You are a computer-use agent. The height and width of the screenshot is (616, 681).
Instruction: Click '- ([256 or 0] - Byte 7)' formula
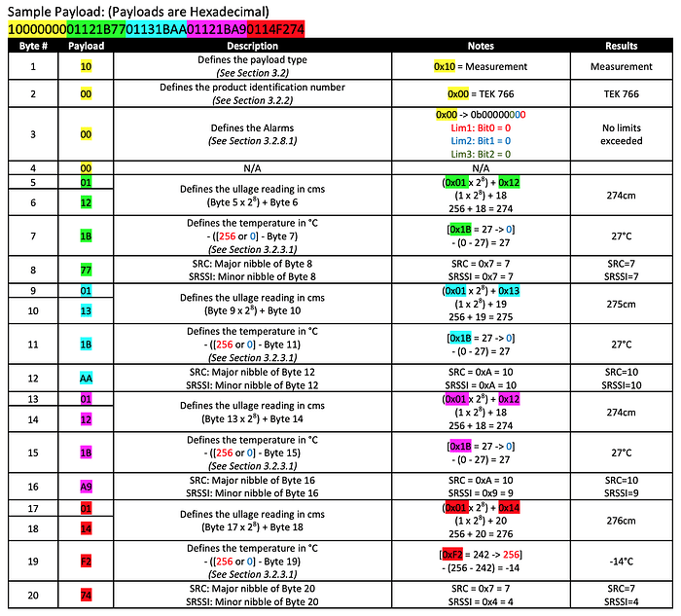coord(252,236)
